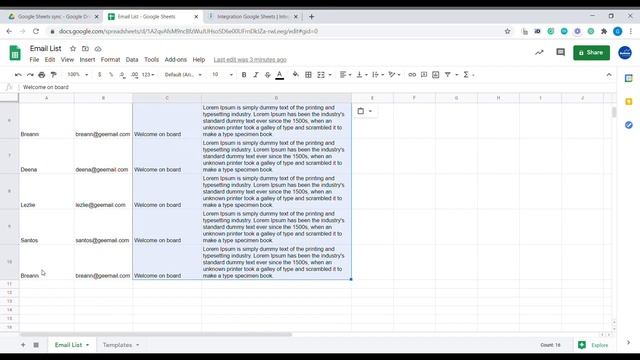Increase decimal places
This screenshot has width=640, height=360.
coord(134,75)
